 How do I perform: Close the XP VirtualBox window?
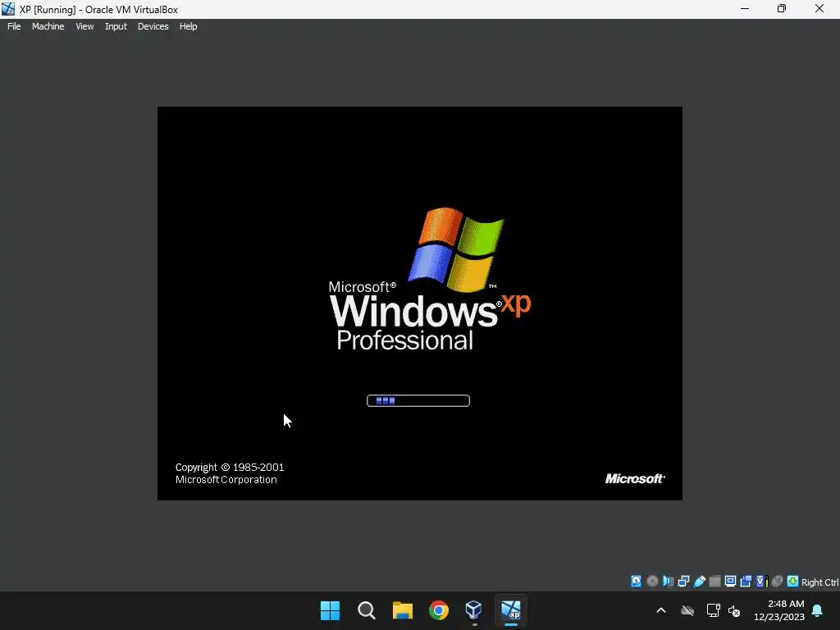[x=819, y=9]
